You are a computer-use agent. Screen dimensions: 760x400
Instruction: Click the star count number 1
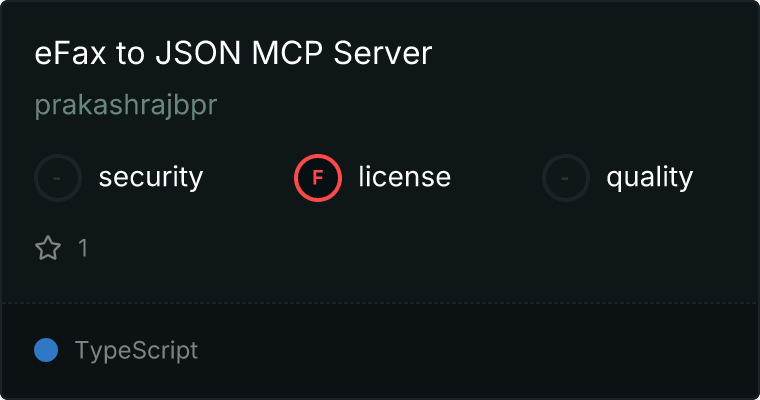click(x=83, y=248)
